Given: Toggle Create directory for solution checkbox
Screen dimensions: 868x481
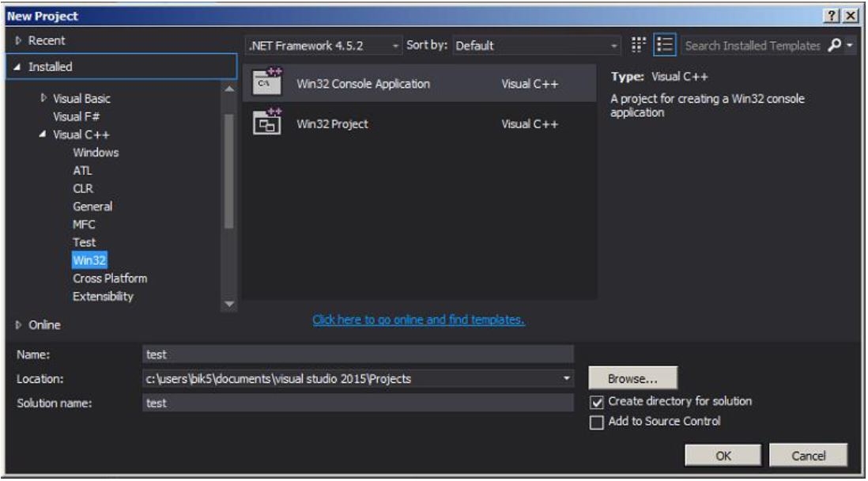Looking at the screenshot, I should tap(597, 402).
